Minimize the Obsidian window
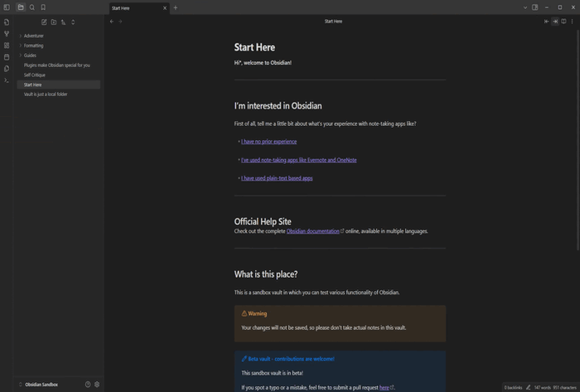 [x=547, y=7]
